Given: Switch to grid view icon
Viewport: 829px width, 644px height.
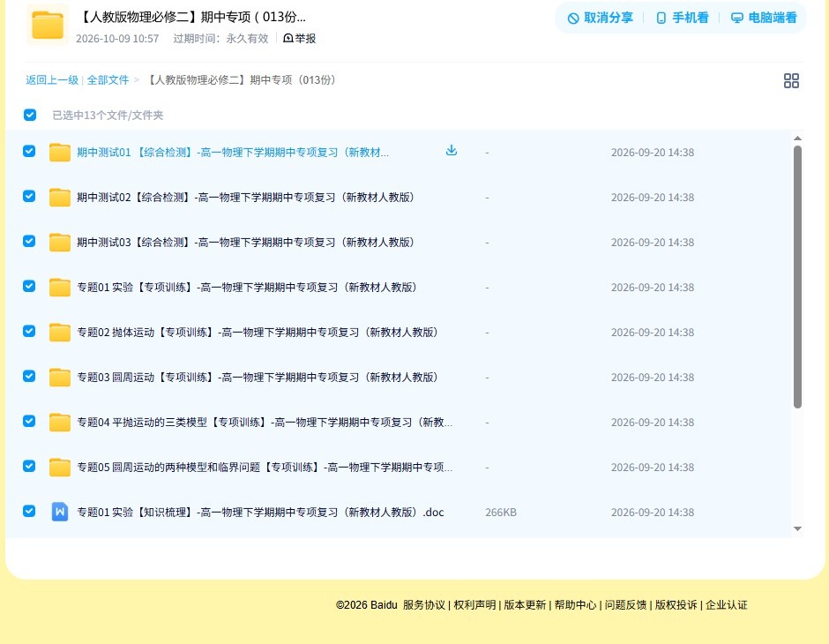Looking at the screenshot, I should [791, 81].
